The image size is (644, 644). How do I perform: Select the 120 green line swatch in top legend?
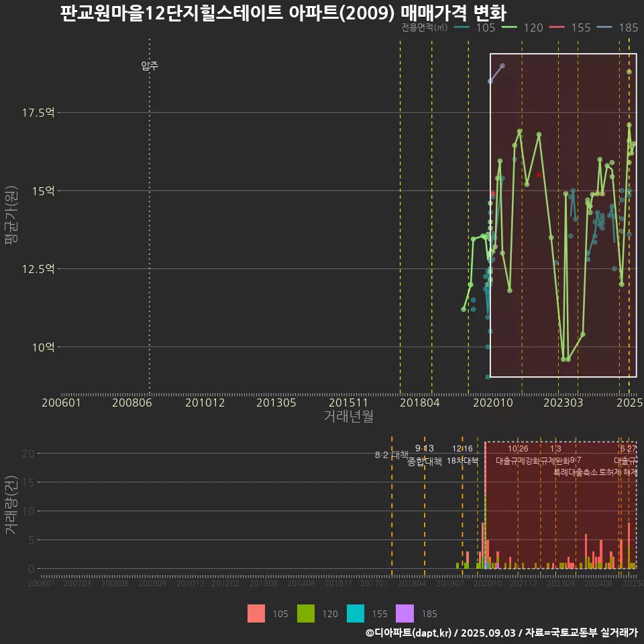tap(509, 28)
